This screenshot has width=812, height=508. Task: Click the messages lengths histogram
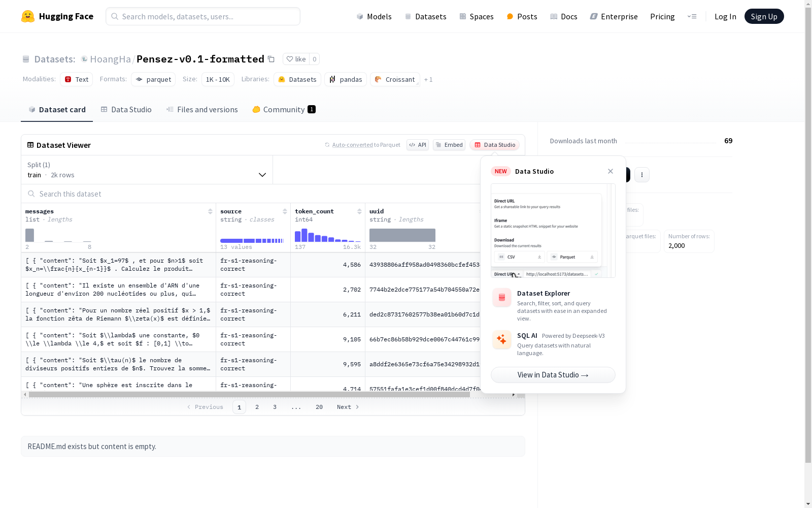[x=58, y=235]
